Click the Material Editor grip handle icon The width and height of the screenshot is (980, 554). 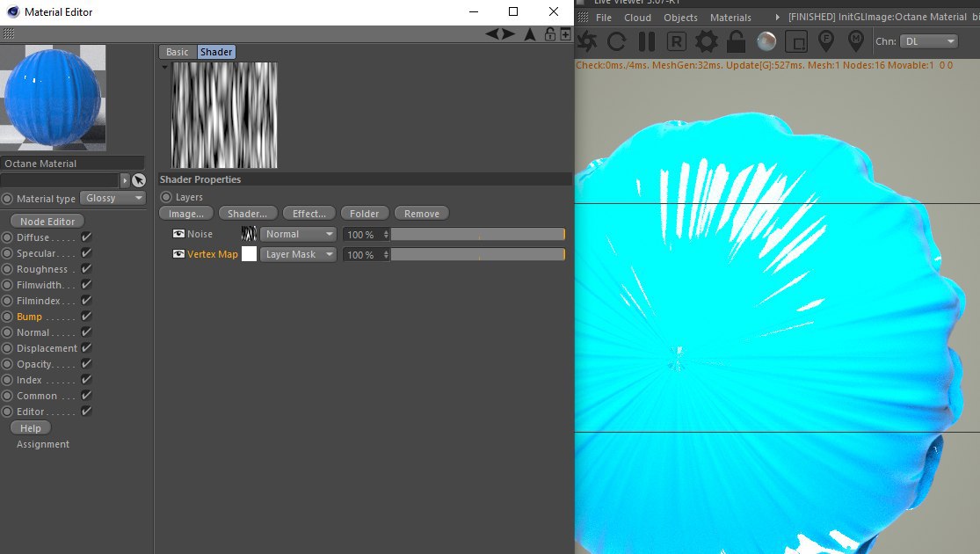[8, 34]
